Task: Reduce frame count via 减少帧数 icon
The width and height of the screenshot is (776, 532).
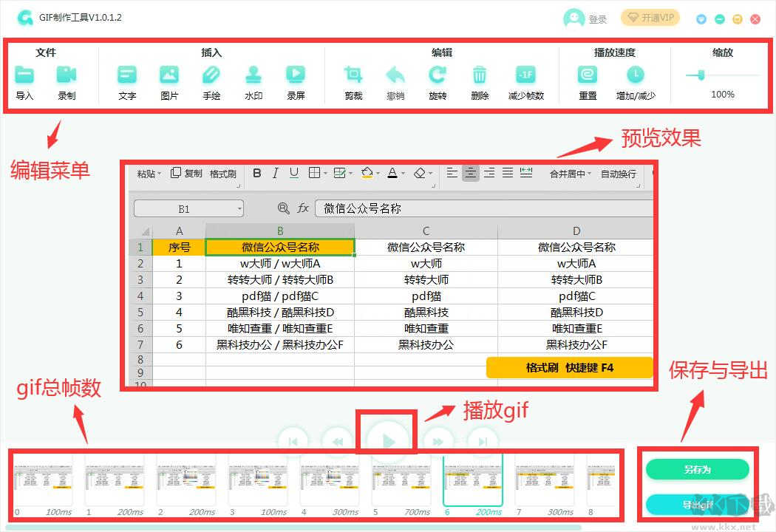Action: (x=522, y=76)
